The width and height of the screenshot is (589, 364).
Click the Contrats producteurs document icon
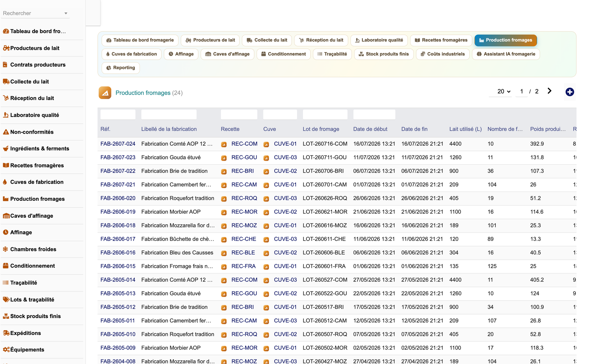pos(5,65)
